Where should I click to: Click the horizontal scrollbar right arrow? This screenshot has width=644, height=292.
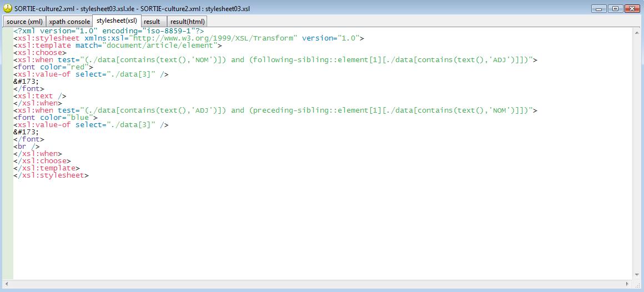pyautogui.click(x=627, y=283)
